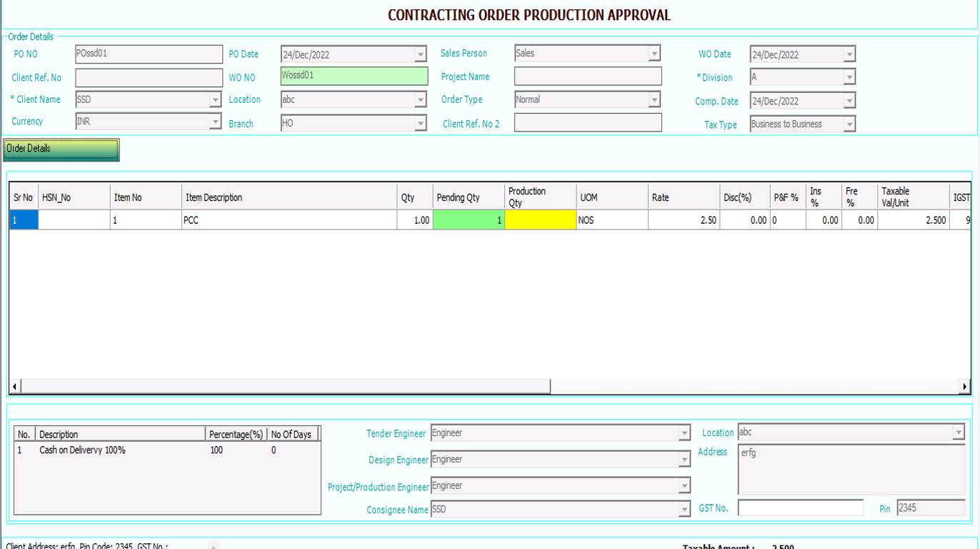Expand the Sales Person dropdown

[654, 53]
